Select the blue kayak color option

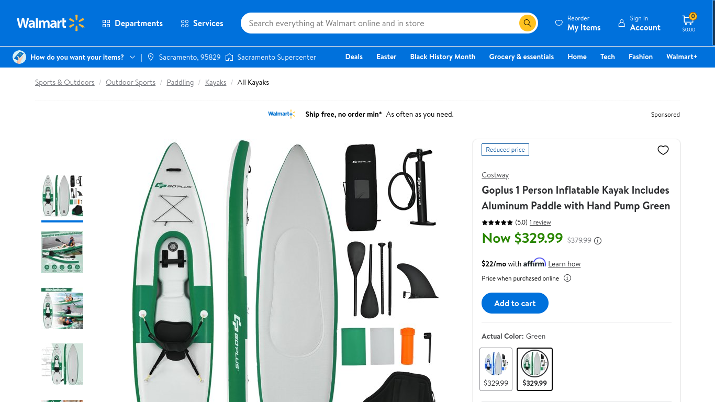point(496,369)
